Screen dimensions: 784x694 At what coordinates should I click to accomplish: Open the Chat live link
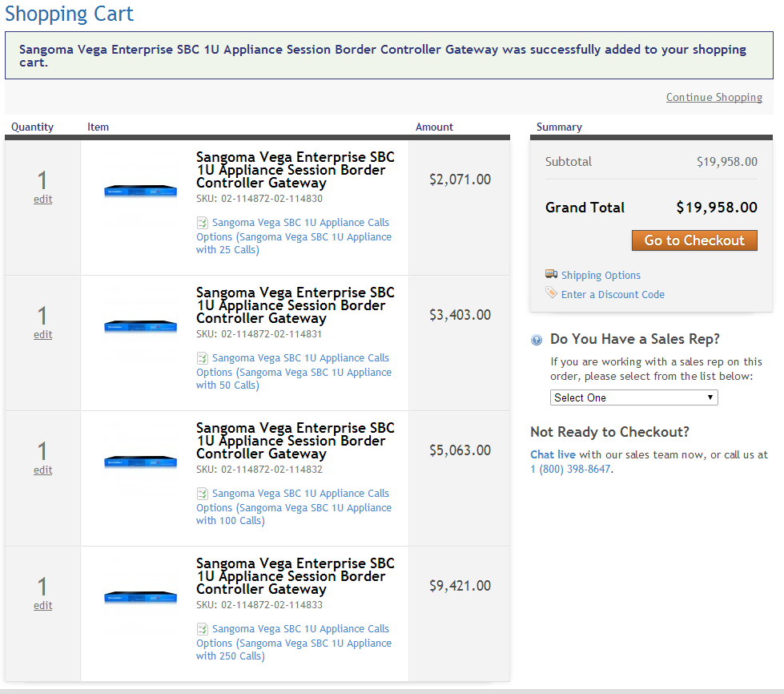click(553, 454)
